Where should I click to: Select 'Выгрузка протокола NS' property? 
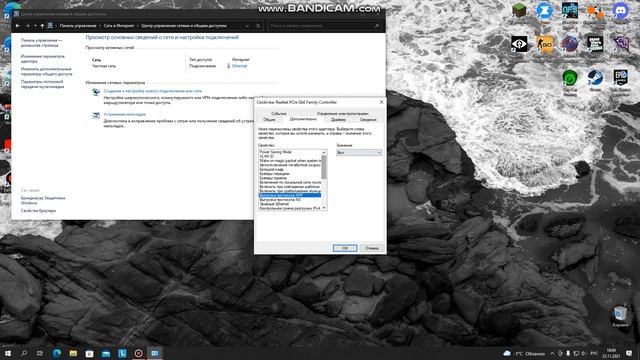click(290, 200)
